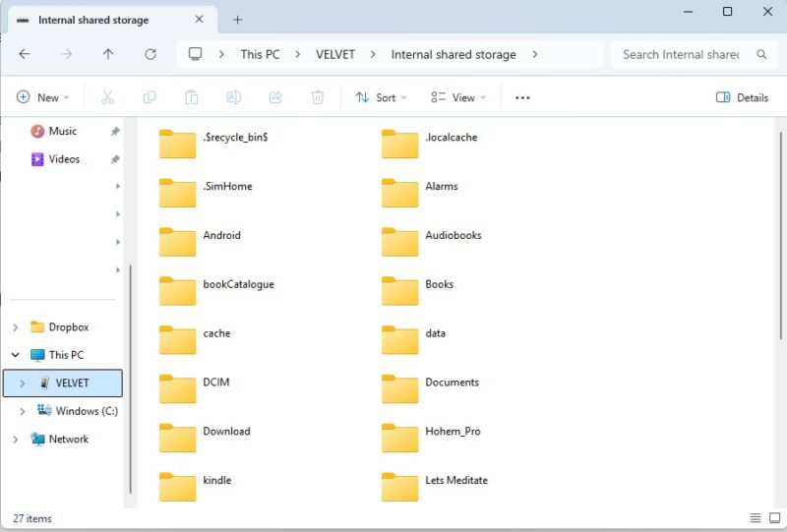Open the New dropdown menu

[43, 97]
